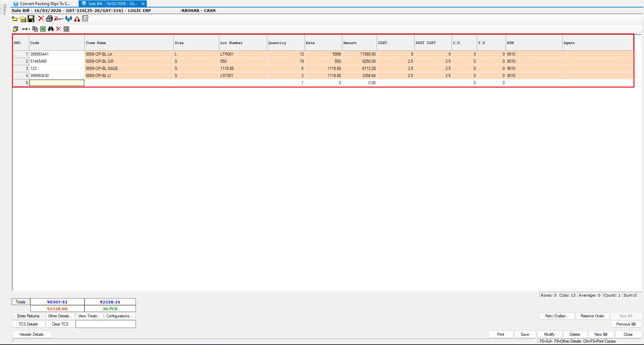This screenshot has height=345, width=644.
Task: Open the side Menu panel
Action: 4,10
